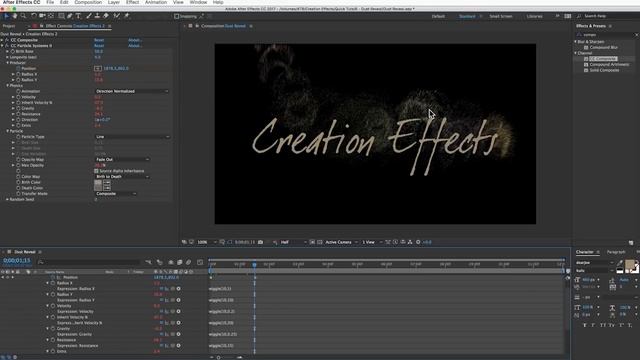The height and width of the screenshot is (360, 640).
Task: Click the Birth Color swatch
Action: tap(98, 183)
